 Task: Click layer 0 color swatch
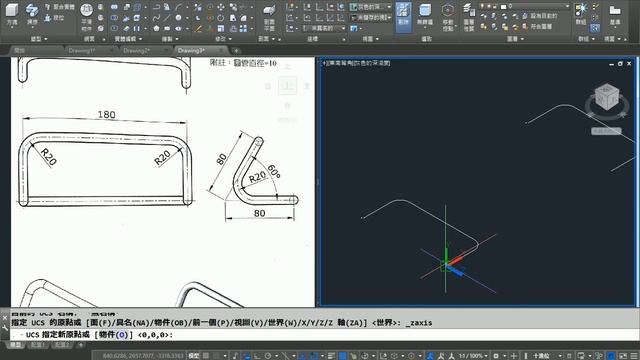tap(503, 7)
